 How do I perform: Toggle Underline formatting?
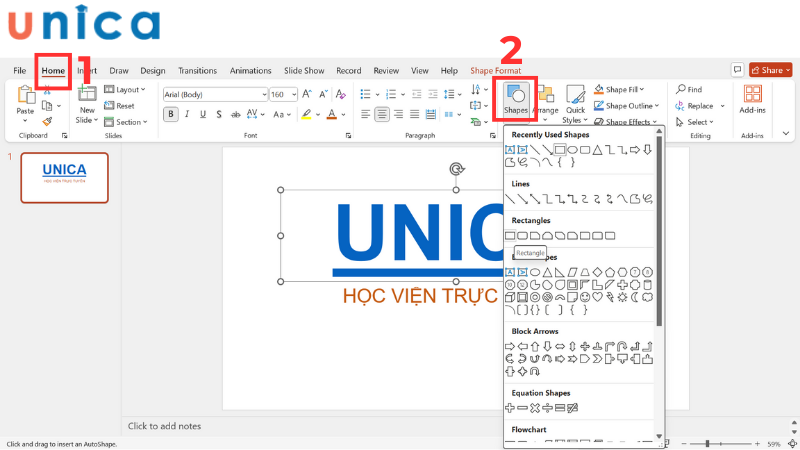click(x=203, y=114)
